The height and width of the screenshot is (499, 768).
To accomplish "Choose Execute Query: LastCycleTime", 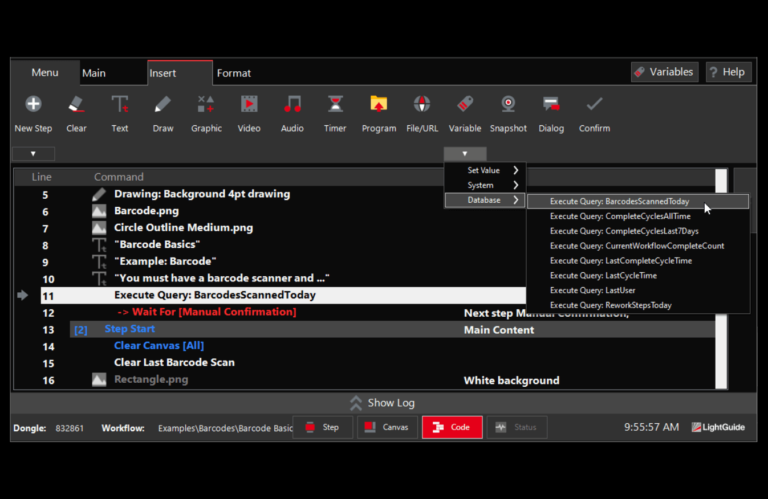I will click(x=638, y=275).
